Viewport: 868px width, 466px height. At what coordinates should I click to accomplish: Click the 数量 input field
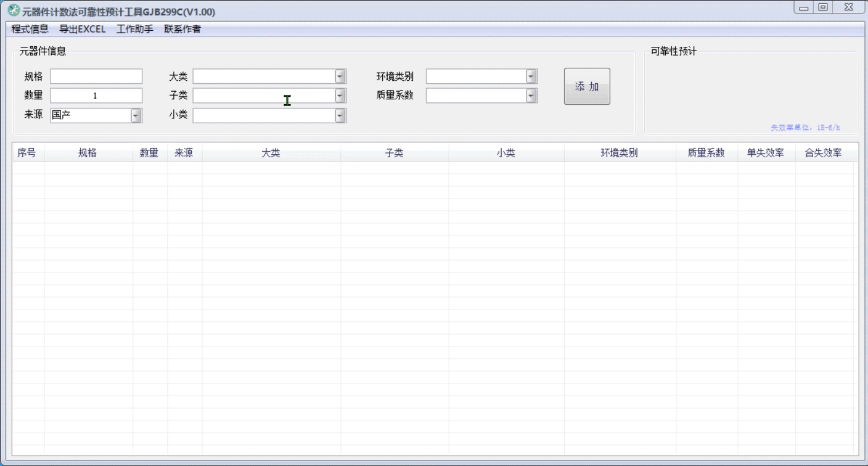pos(96,96)
